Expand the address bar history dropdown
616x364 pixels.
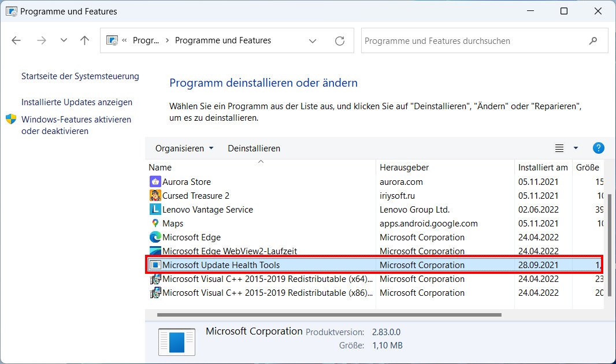pyautogui.click(x=313, y=41)
